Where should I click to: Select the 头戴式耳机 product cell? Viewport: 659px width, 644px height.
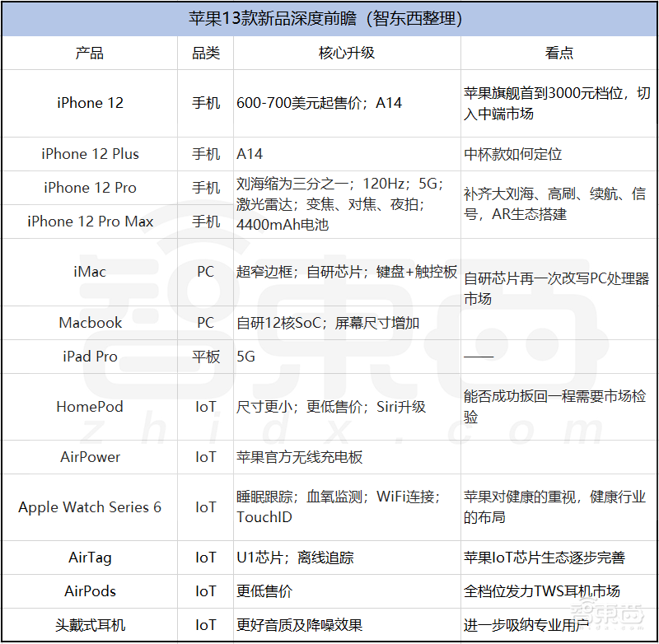pyautogui.click(x=90, y=625)
